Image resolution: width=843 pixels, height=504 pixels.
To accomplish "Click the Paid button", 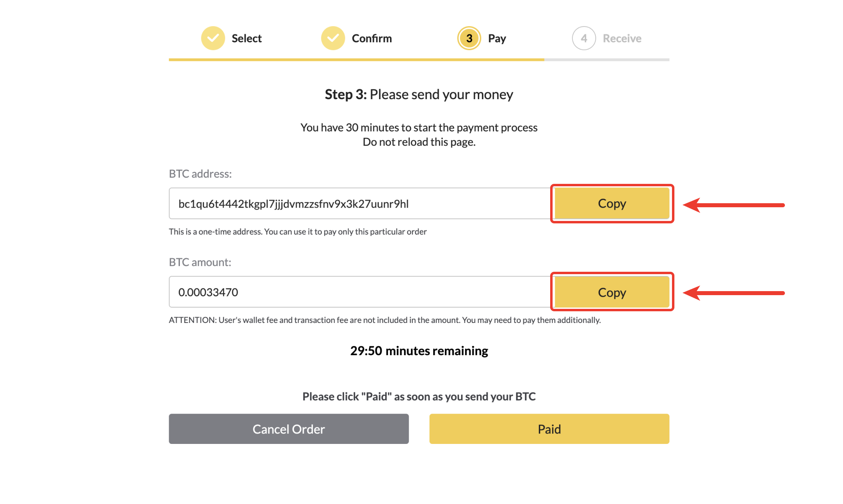I will pyautogui.click(x=549, y=429).
